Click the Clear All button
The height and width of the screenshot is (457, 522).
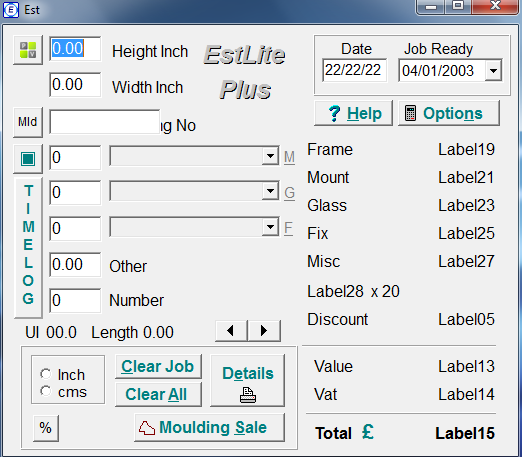point(158,394)
